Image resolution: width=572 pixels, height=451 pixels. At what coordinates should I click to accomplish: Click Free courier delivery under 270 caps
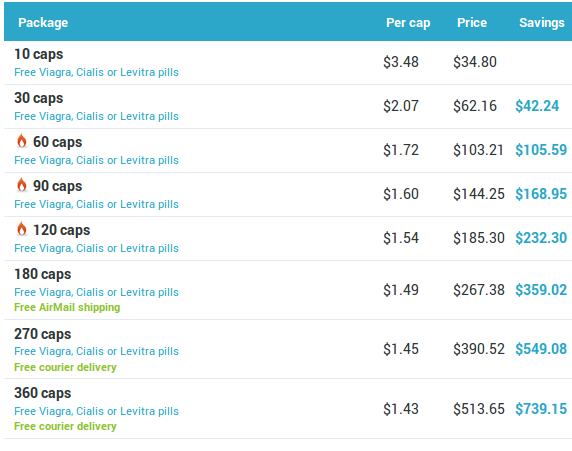pyautogui.click(x=65, y=367)
